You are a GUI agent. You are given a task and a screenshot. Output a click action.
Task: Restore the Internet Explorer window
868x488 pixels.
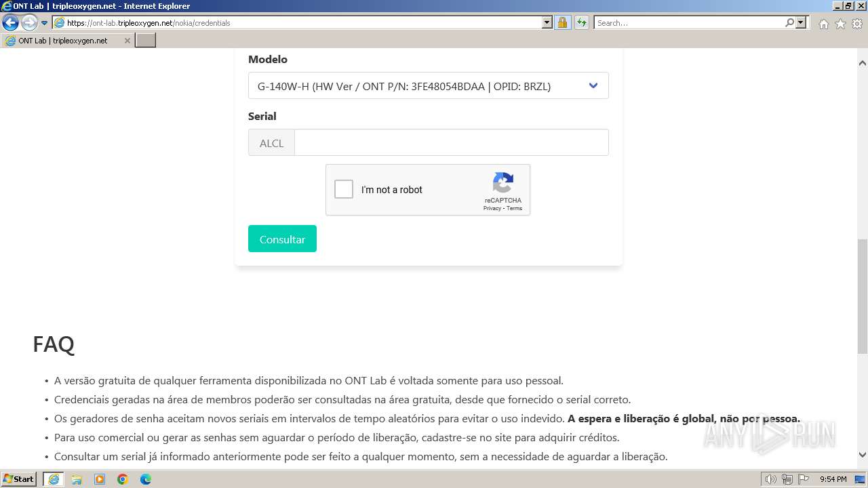pyautogui.click(x=848, y=6)
